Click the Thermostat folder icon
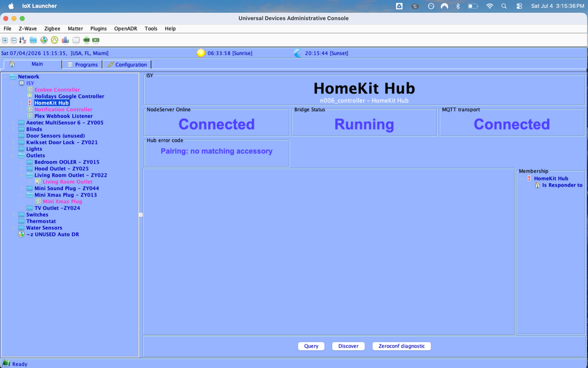Screen dimensions: 588x368 tap(21, 222)
